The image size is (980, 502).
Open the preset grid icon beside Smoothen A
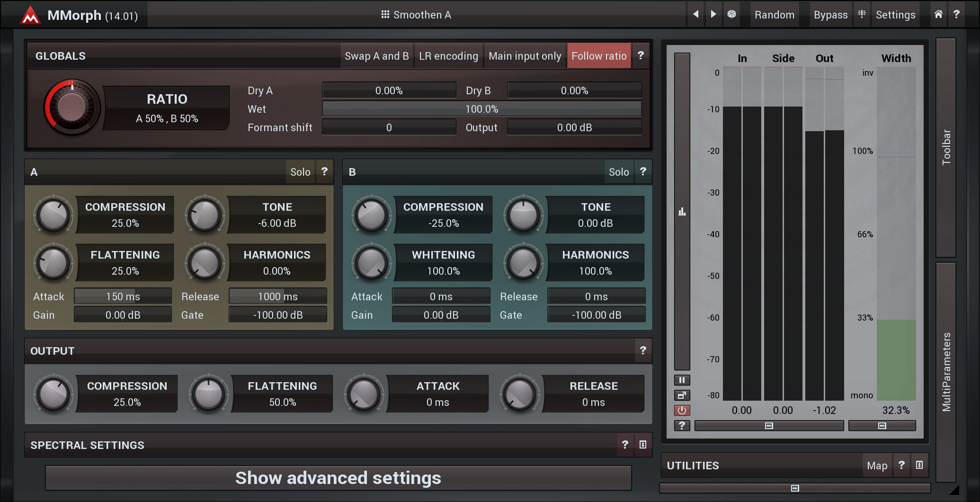tap(385, 15)
